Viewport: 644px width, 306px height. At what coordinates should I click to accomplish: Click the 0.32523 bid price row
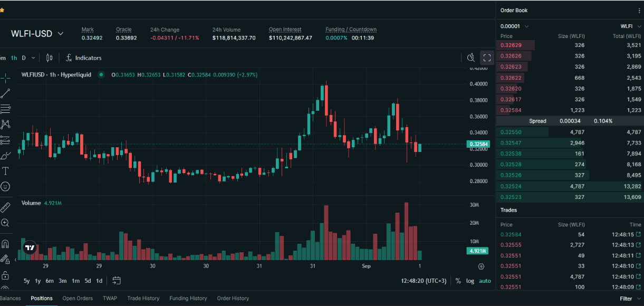point(570,197)
